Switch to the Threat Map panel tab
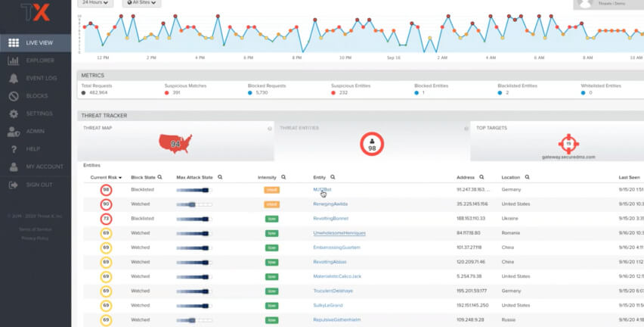644x327 pixels. pos(176,141)
